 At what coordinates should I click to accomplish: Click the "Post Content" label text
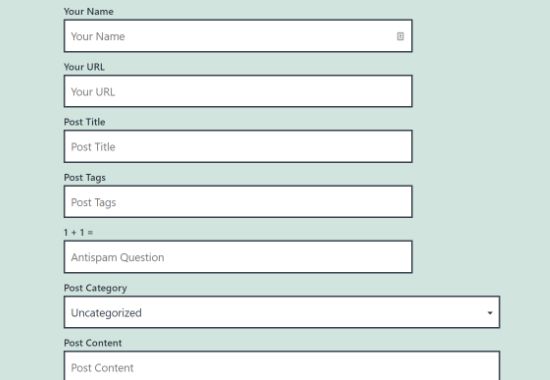(x=93, y=343)
